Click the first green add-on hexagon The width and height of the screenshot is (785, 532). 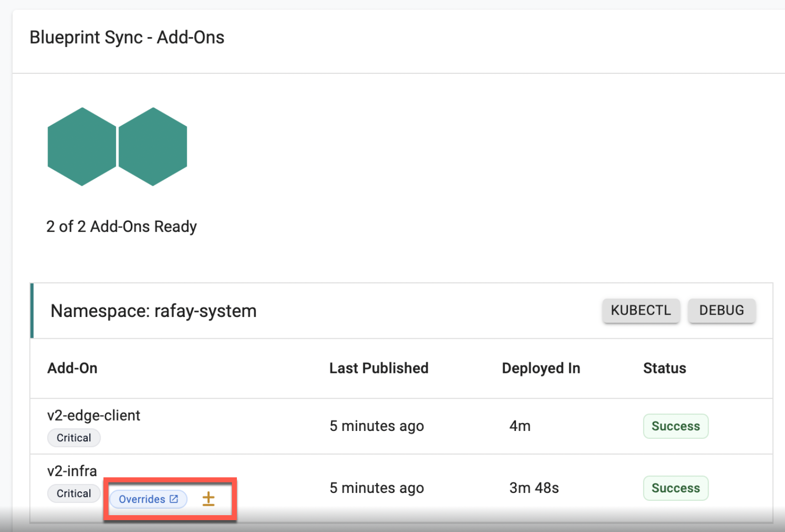pos(82,147)
